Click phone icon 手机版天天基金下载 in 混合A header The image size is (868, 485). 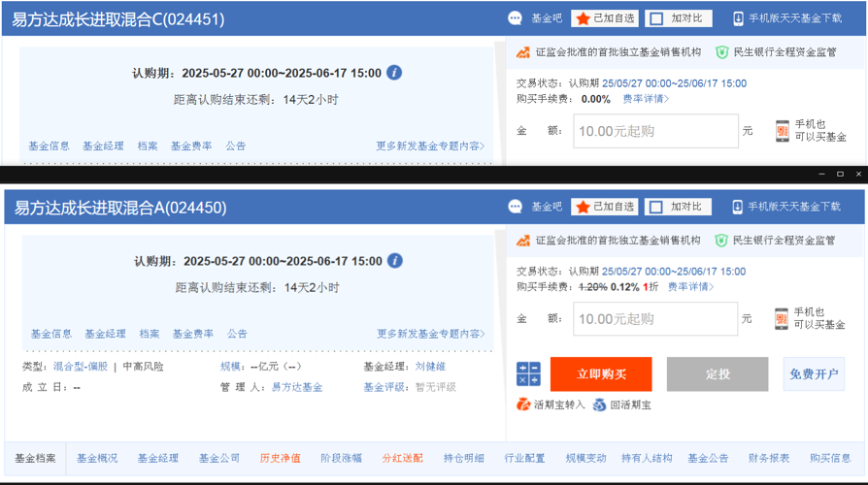[x=737, y=207]
